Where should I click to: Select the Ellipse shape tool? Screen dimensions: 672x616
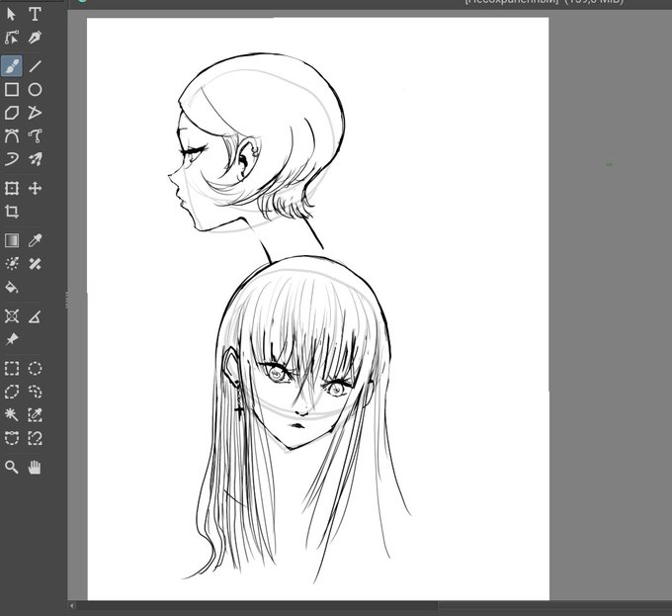35,90
